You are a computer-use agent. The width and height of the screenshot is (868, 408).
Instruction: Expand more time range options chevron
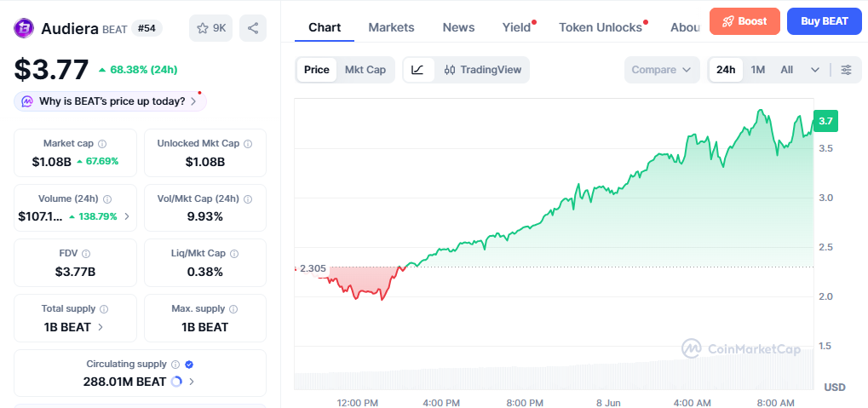coord(815,70)
